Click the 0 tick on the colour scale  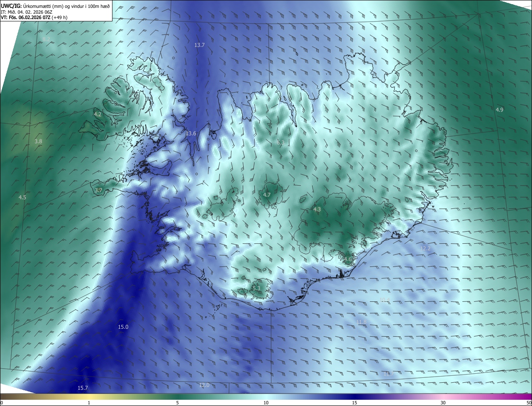coord(2,403)
